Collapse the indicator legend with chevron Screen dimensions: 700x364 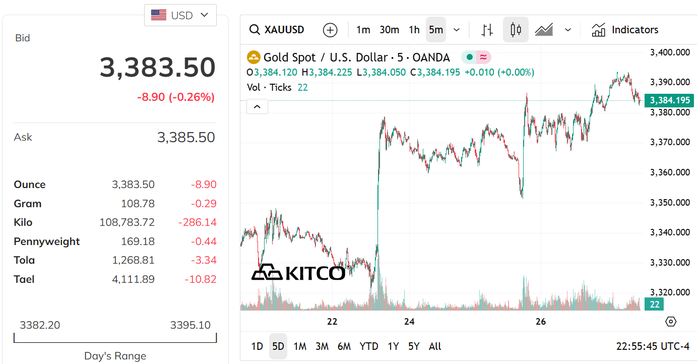(257, 107)
